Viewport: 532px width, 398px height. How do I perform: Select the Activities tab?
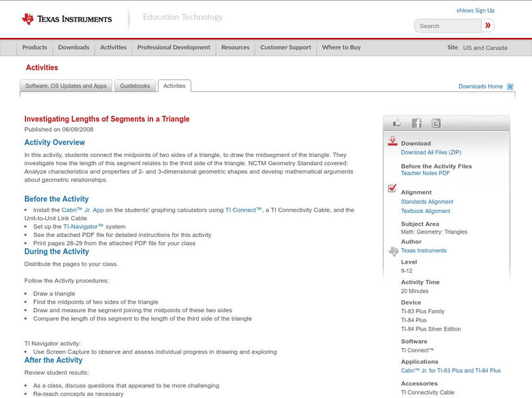pos(174,86)
